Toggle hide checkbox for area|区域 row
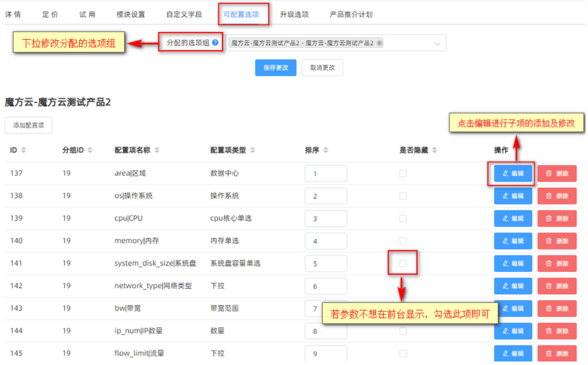The width and height of the screenshot is (588, 365). click(x=403, y=174)
